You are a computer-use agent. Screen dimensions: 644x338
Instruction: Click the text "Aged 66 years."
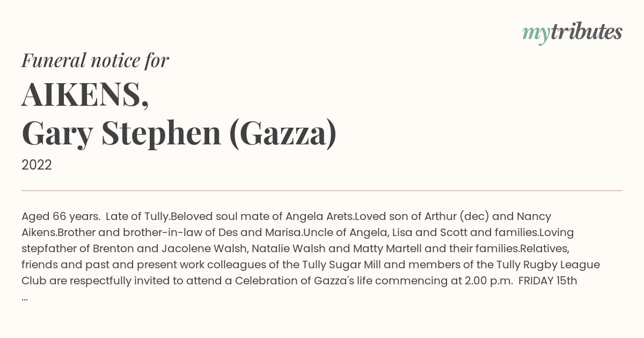click(61, 217)
